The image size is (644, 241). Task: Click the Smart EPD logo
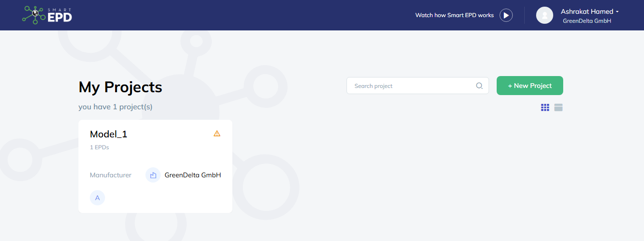47,15
